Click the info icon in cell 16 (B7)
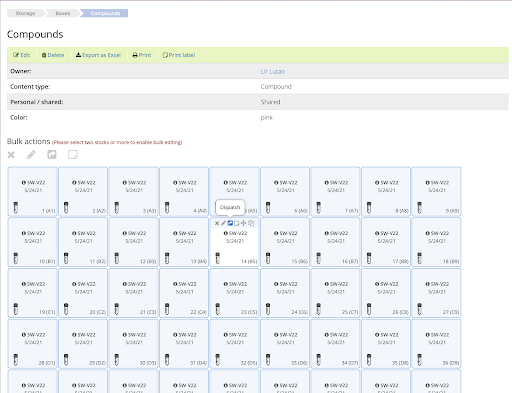This screenshot has height=393, width=512. tap(327, 233)
